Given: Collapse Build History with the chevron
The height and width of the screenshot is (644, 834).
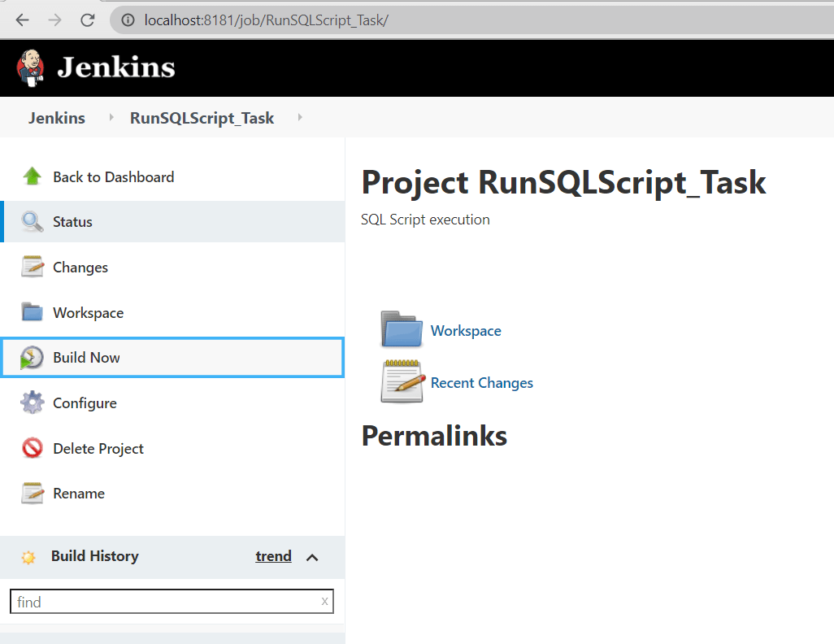Looking at the screenshot, I should (312, 557).
